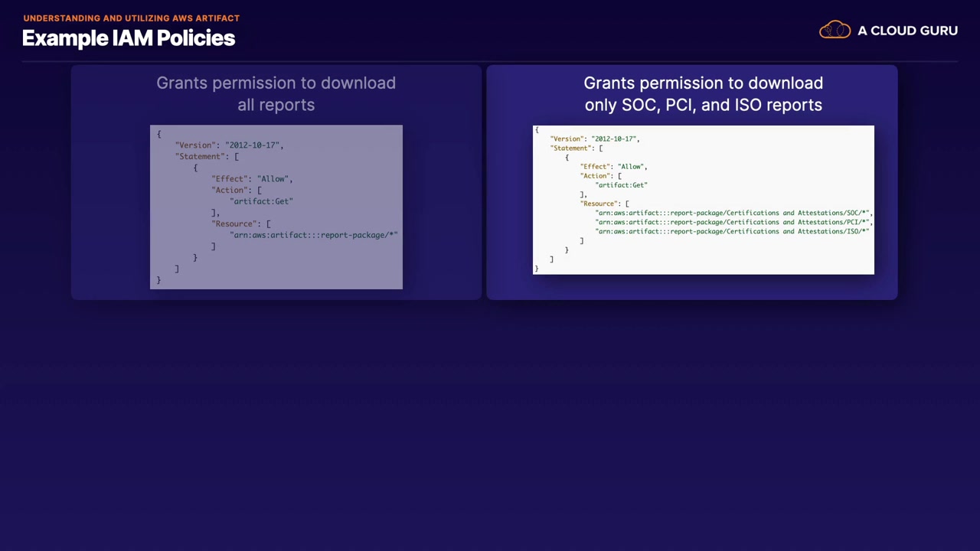This screenshot has width=980, height=551.
Task: Click the resource ARN ending in ISO/*
Action: tap(733, 231)
